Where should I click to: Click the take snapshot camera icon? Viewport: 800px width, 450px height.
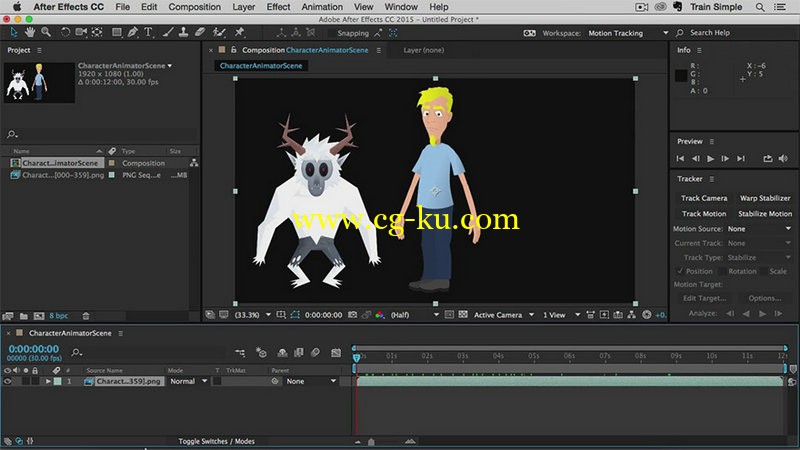(353, 315)
